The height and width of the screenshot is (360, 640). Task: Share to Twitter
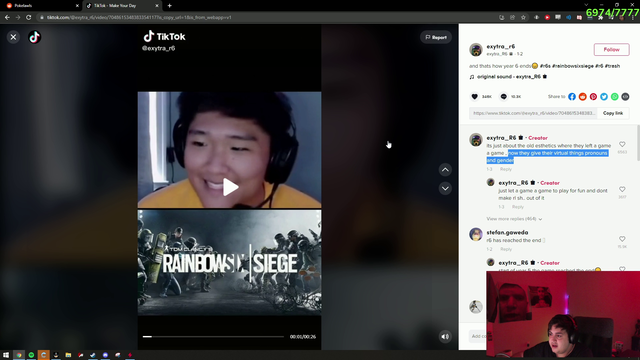(604, 97)
